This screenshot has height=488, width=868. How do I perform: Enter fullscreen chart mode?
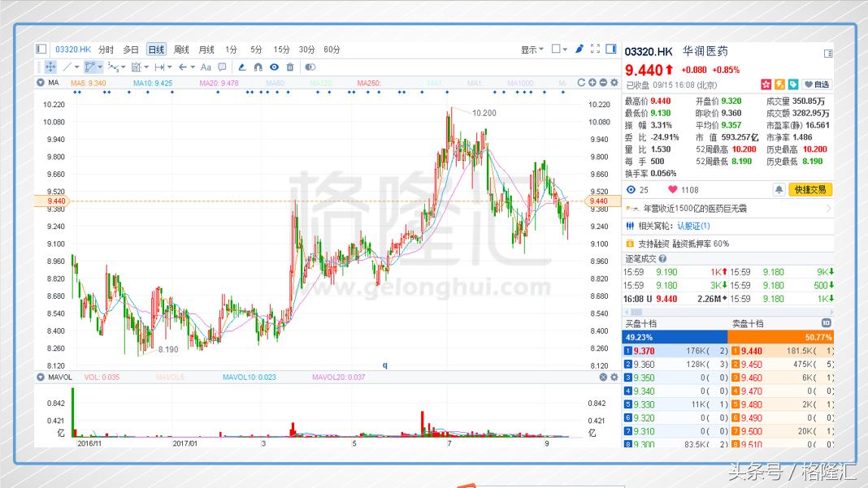[595, 49]
